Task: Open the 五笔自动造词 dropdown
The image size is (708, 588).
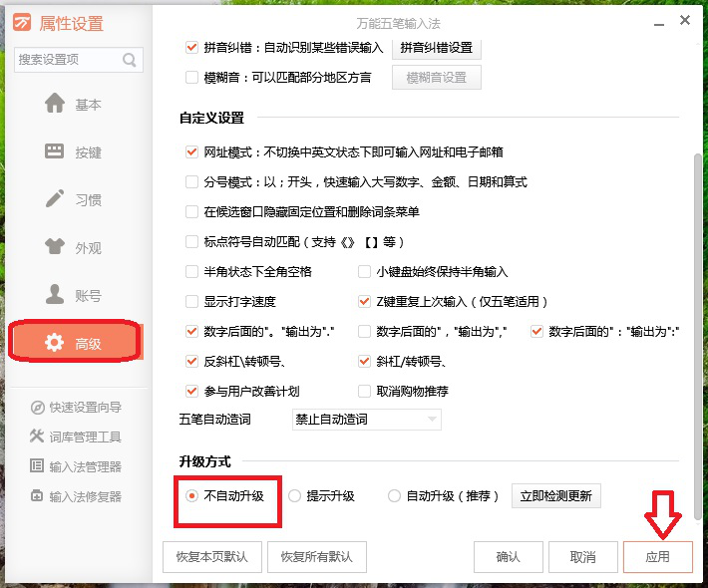Action: [x=367, y=420]
